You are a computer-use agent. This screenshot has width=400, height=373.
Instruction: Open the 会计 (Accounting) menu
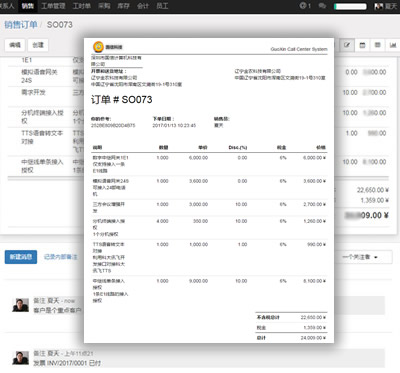click(143, 6)
